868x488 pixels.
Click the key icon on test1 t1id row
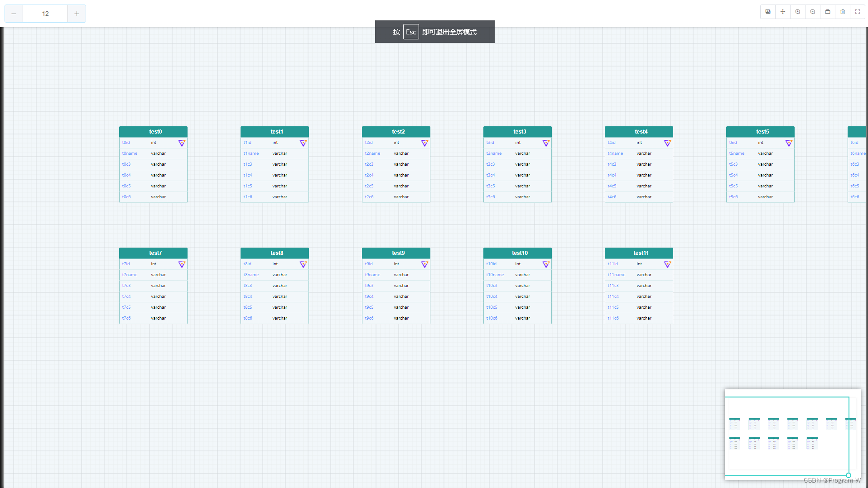coord(303,143)
